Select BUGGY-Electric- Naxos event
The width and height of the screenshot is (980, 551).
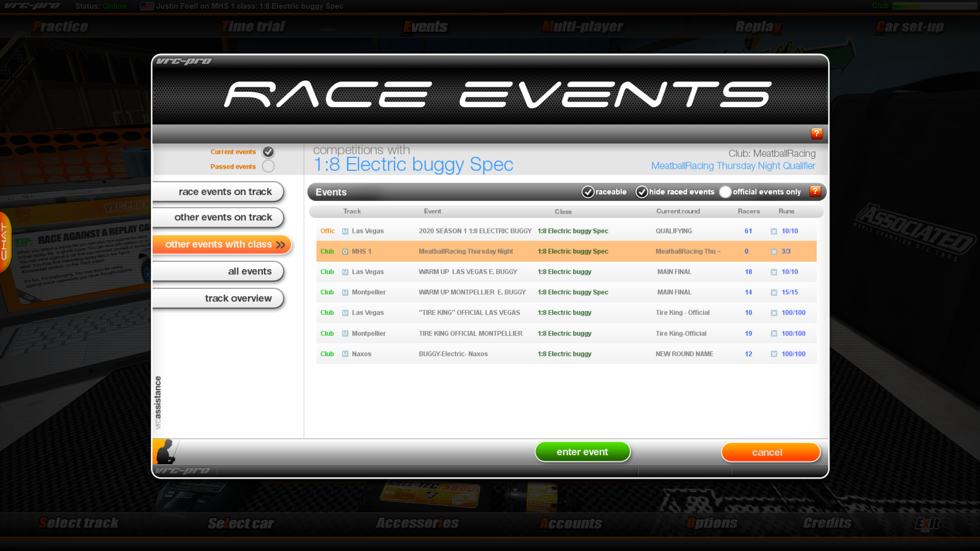coord(566,354)
